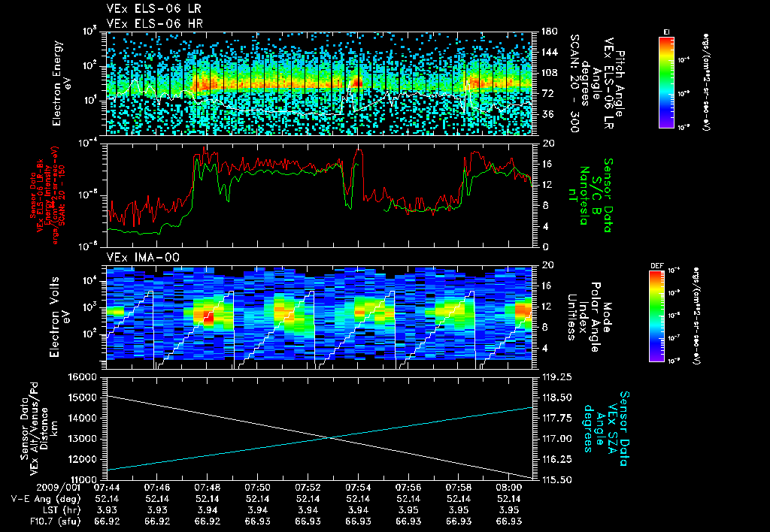Click the '07:52' time axis label
The width and height of the screenshot is (770, 532).
pyautogui.click(x=308, y=488)
